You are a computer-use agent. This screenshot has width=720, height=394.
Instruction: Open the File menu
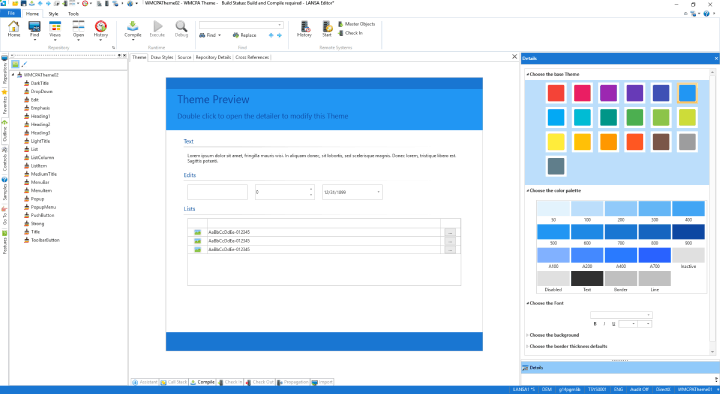[x=11, y=13]
